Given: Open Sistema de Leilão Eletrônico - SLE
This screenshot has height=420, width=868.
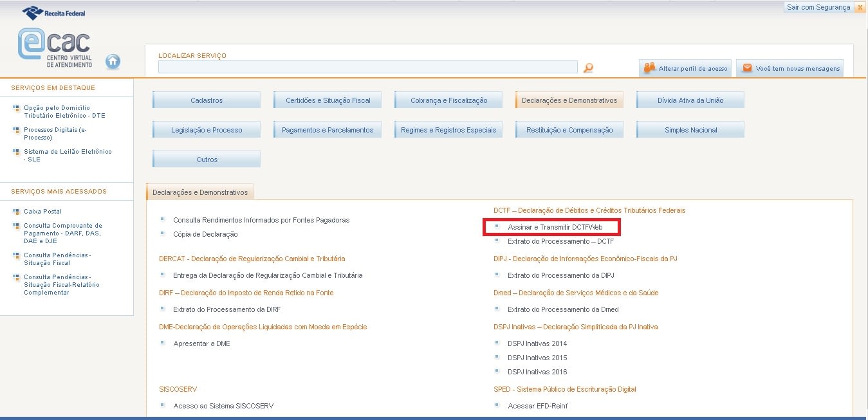Looking at the screenshot, I should [68, 156].
